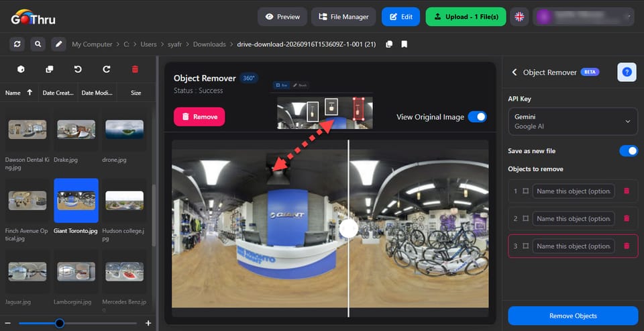This screenshot has height=331, width=644.
Task: Select Jaguar.jpg thumbnail
Action: pos(28,272)
